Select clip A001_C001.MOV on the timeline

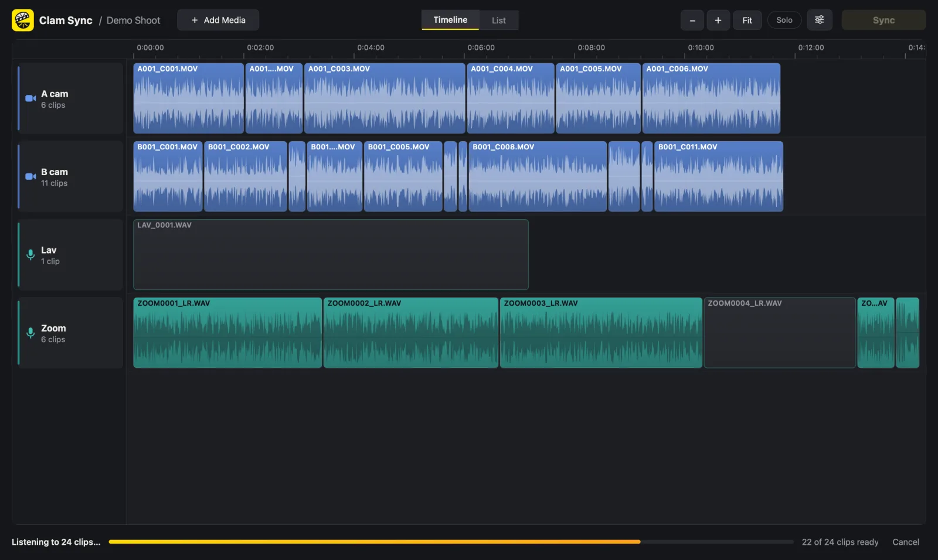[188, 98]
